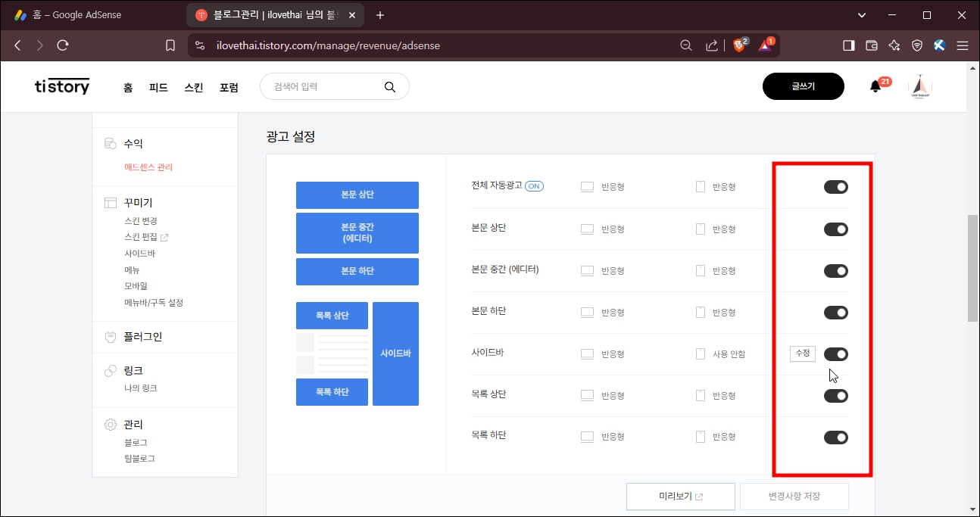The height and width of the screenshot is (517, 980).
Task: Select the 수익 revenue icon in sidebar
Action: (108, 142)
